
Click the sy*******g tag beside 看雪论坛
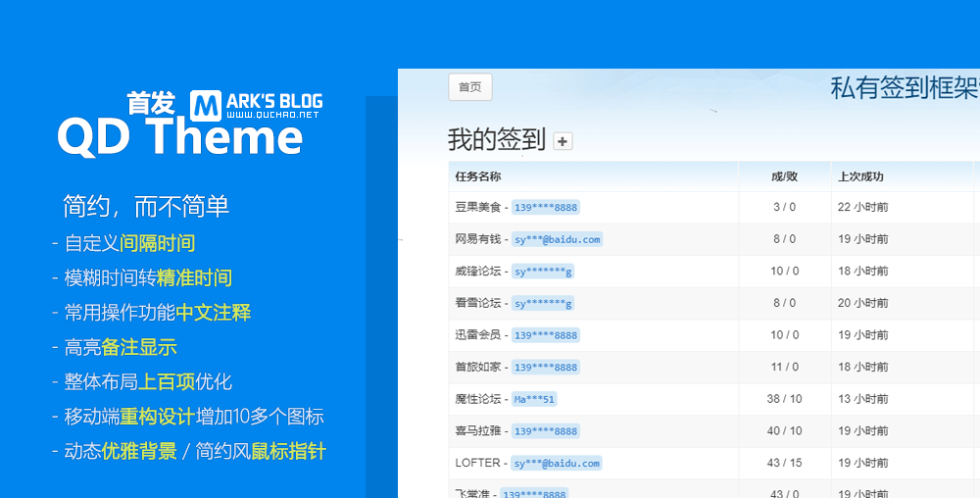tap(543, 304)
